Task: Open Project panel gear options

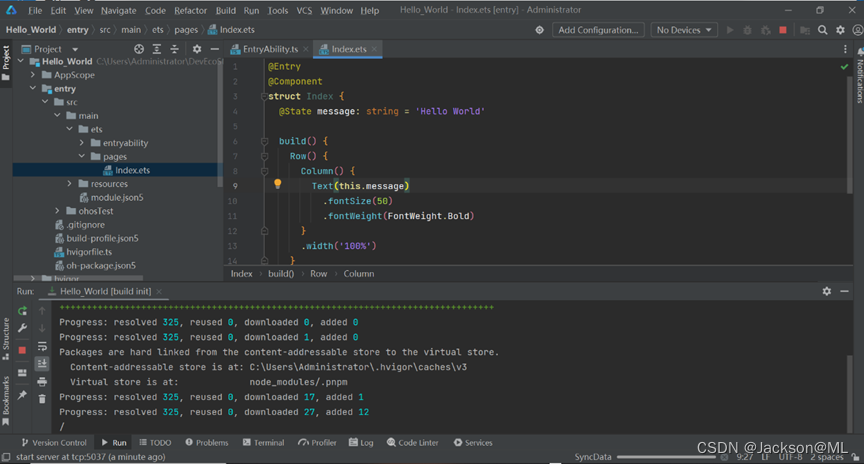Action: 196,49
